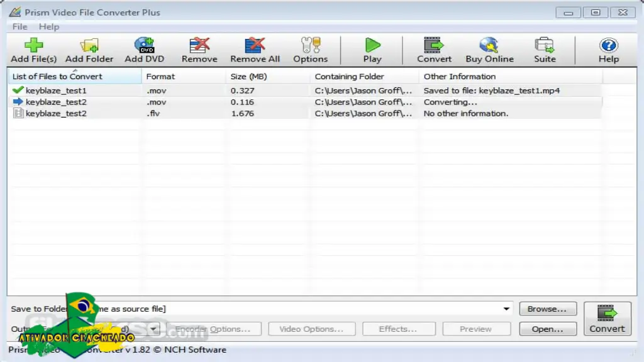Select keyblaze_test2 in the .flv row
The height and width of the screenshot is (362, 644).
coord(56,113)
